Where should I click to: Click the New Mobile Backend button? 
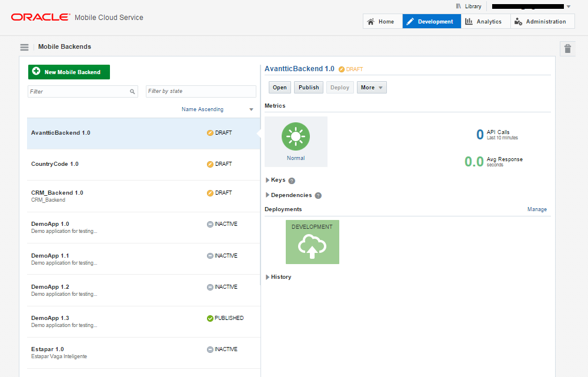69,72
